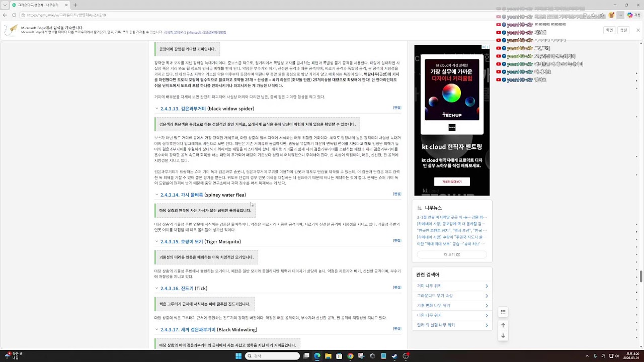Edit the Black Widowling section
644x362 pixels.
pyautogui.click(x=397, y=328)
